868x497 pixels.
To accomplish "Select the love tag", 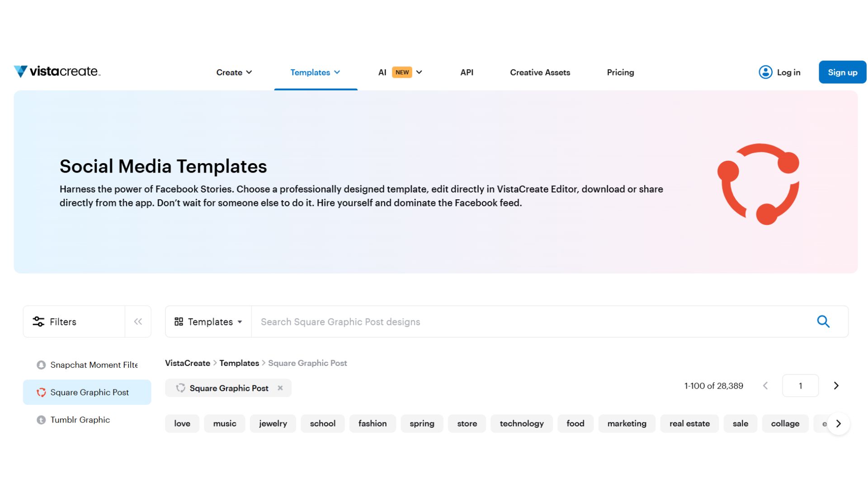I will [182, 424].
